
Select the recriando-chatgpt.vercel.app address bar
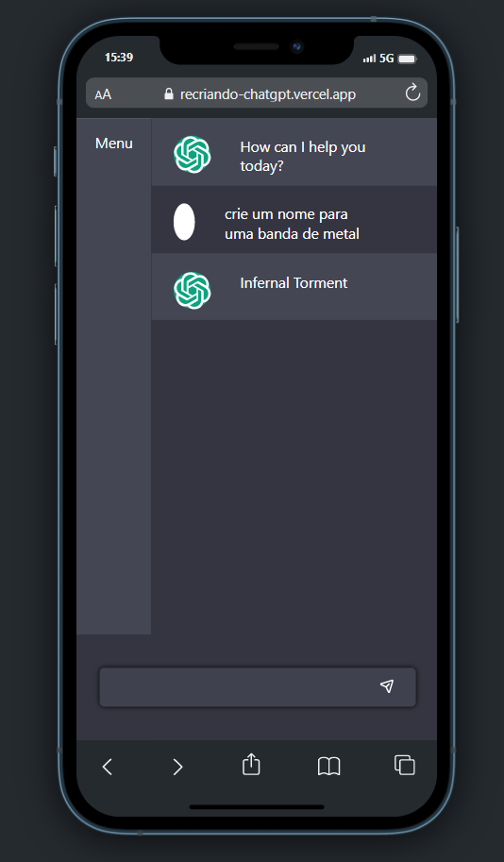(257, 93)
